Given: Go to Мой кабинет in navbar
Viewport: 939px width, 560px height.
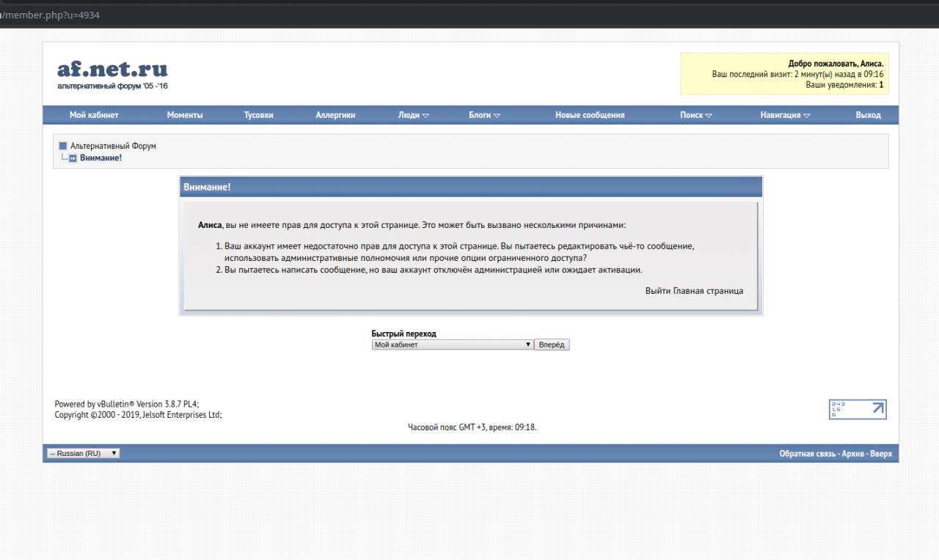Looking at the screenshot, I should [x=94, y=115].
